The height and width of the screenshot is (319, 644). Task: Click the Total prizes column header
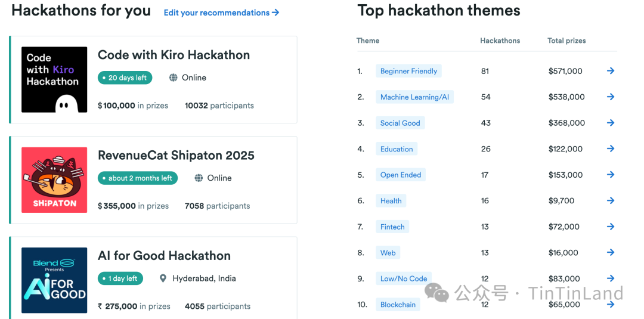[567, 41]
